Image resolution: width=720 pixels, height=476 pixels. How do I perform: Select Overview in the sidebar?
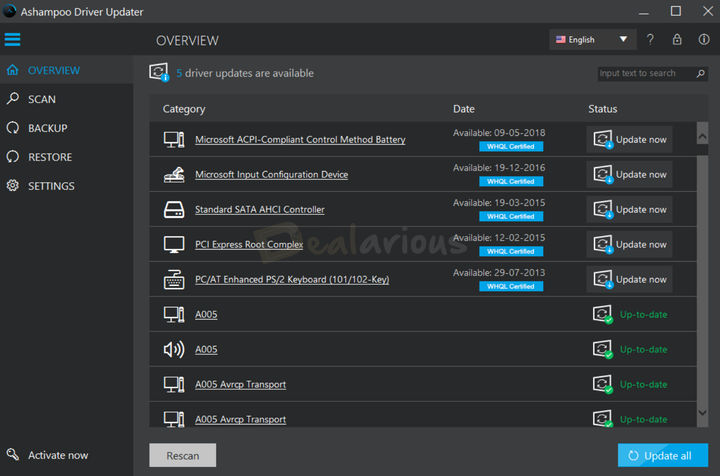tap(67, 70)
